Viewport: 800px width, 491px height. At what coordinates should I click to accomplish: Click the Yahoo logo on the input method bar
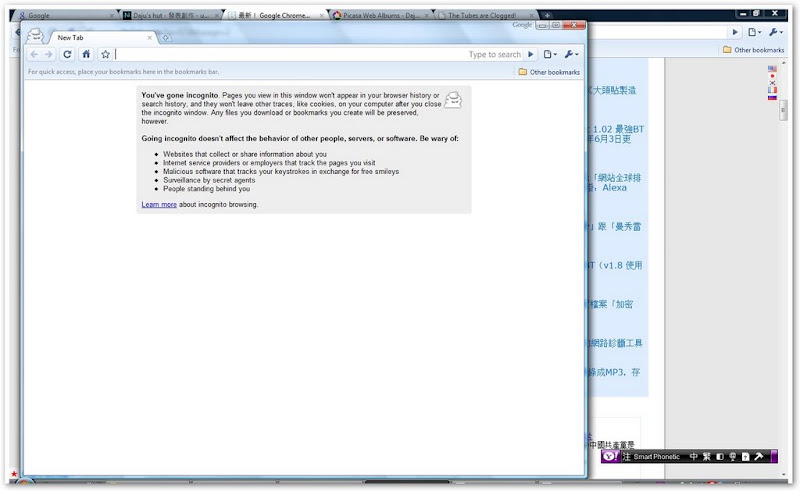pyautogui.click(x=610, y=457)
